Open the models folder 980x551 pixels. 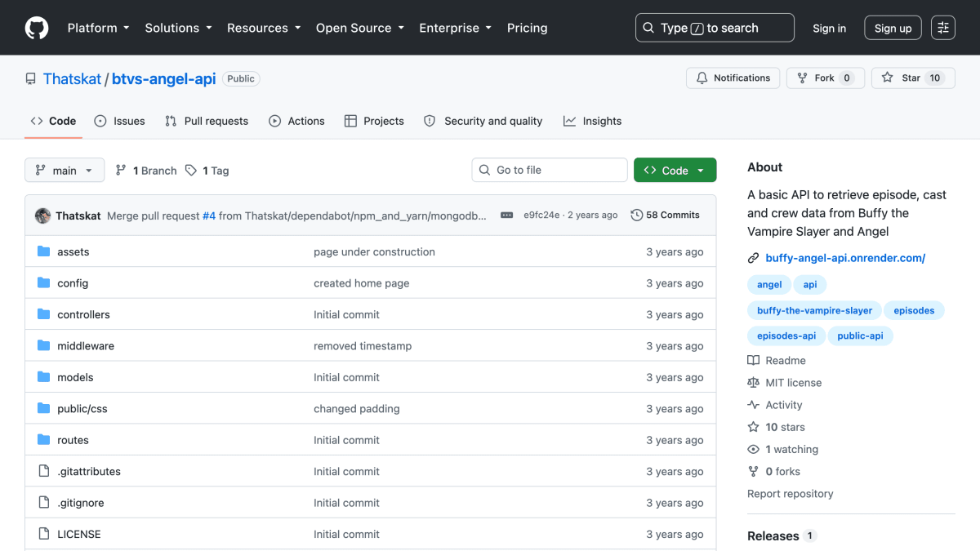[x=75, y=378]
